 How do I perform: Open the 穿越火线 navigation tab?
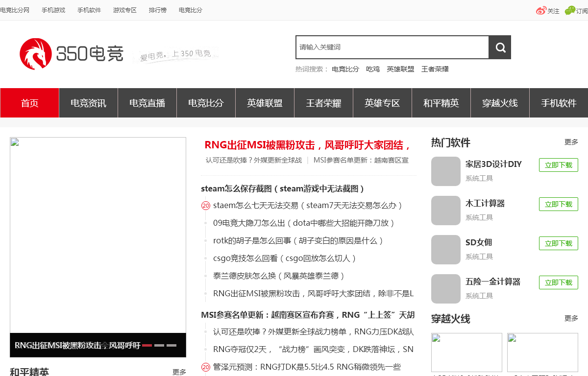pyautogui.click(x=500, y=103)
